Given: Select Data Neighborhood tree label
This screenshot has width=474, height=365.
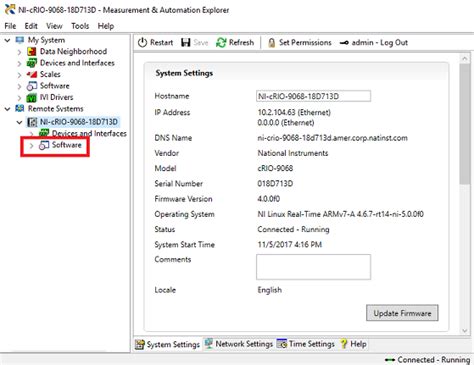Looking at the screenshot, I should tap(73, 51).
